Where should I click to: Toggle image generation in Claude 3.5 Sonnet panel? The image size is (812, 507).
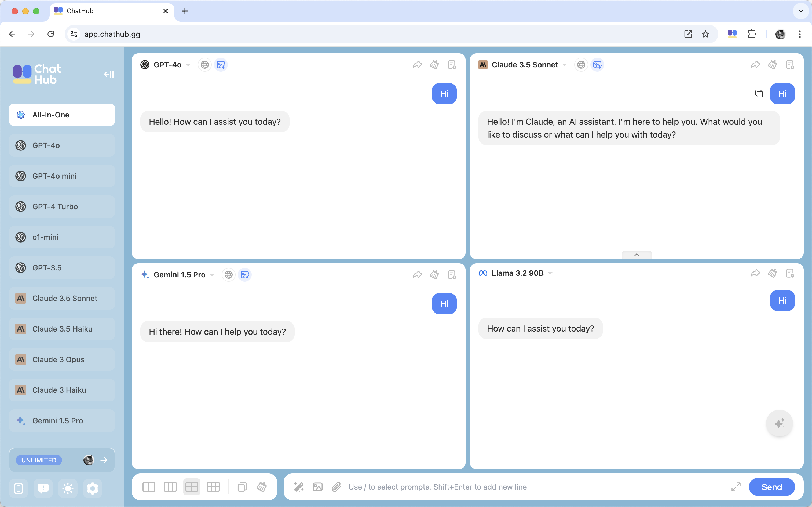[597, 65]
